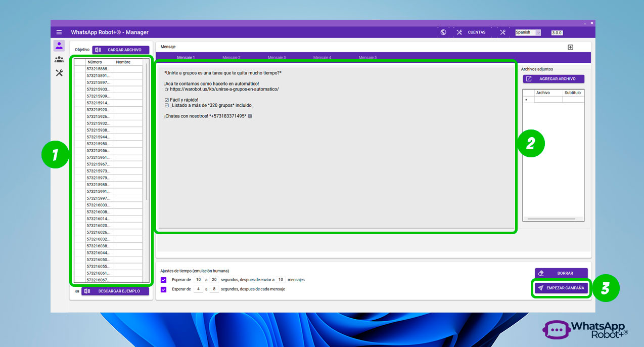Click the AGREGAR ARCHIVO button
The height and width of the screenshot is (347, 644).
(554, 79)
